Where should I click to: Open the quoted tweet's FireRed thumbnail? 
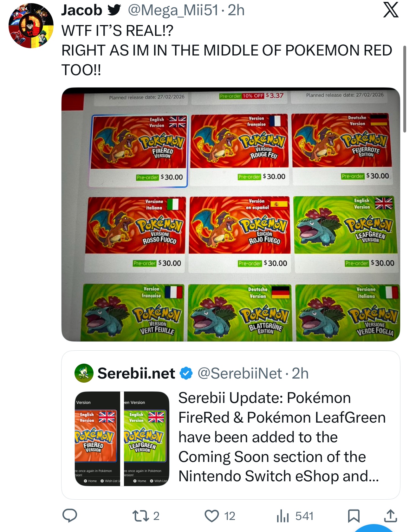(97, 438)
